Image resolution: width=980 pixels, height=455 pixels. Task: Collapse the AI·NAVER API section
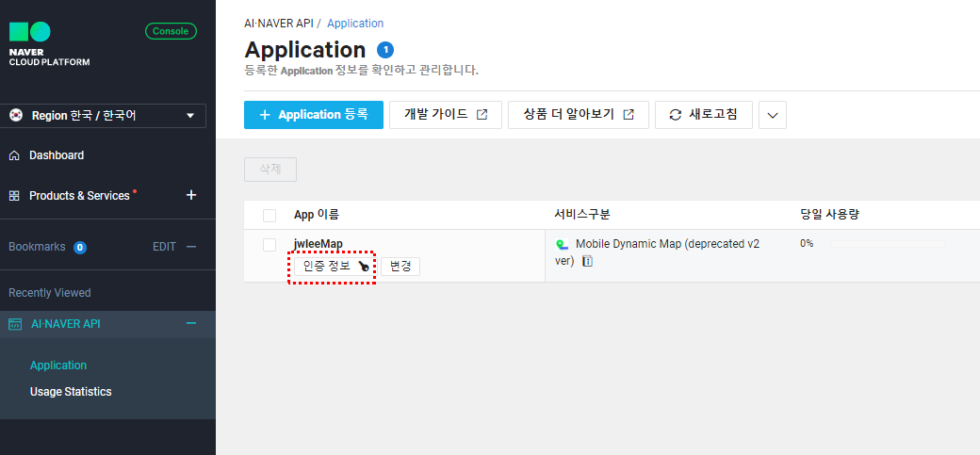click(191, 323)
